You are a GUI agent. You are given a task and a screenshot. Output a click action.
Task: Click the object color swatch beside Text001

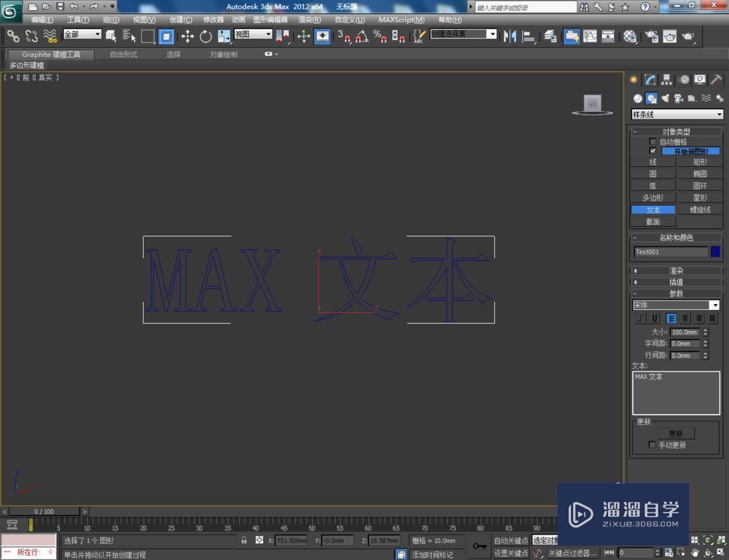(x=715, y=252)
